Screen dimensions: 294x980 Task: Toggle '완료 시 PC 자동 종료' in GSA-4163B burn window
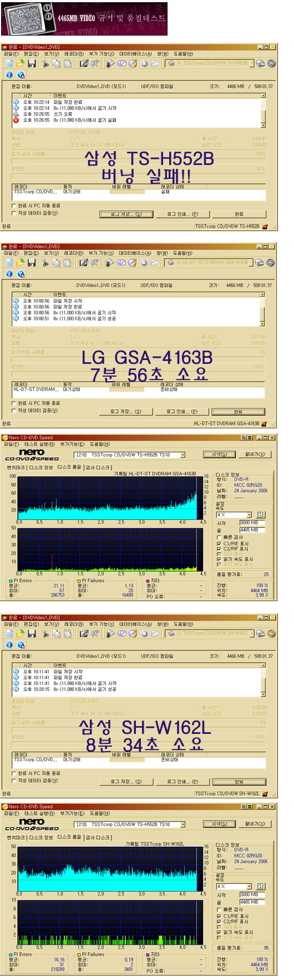pos(14,403)
